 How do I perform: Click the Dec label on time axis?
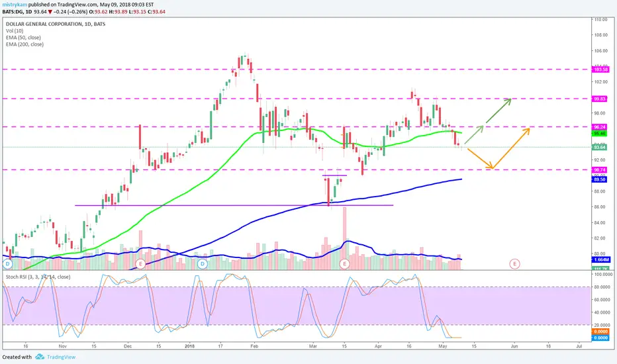[x=128, y=346]
